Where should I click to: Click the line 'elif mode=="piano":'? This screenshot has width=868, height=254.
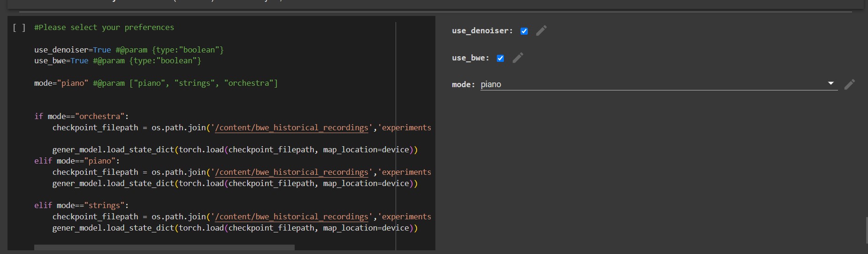pos(77,161)
